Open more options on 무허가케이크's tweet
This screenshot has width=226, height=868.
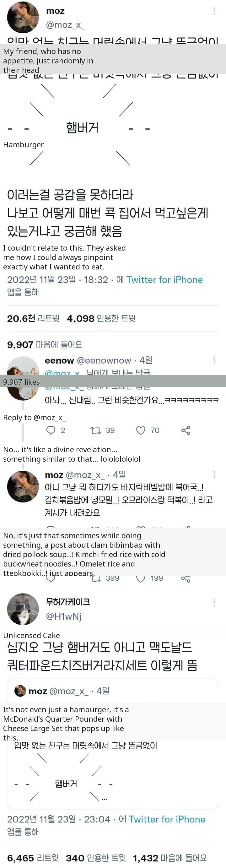click(x=214, y=603)
